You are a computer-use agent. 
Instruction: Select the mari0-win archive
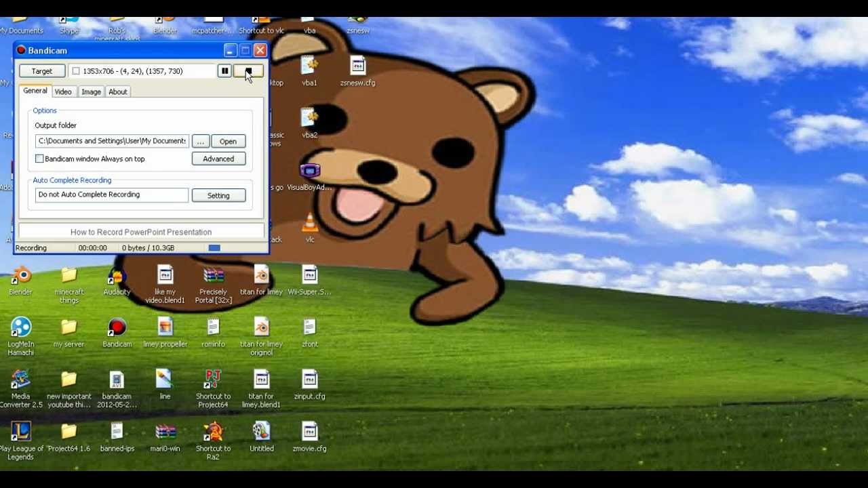tap(165, 437)
